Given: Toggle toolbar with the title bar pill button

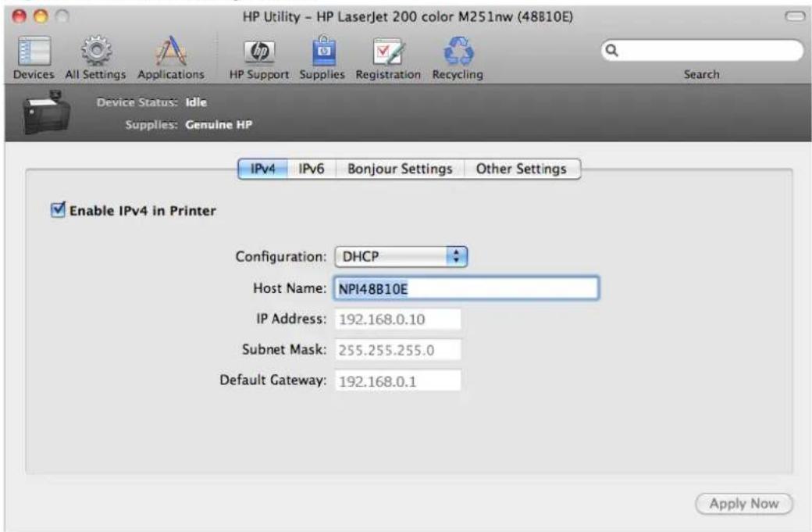Looking at the screenshot, I should pyautogui.click(x=795, y=16).
